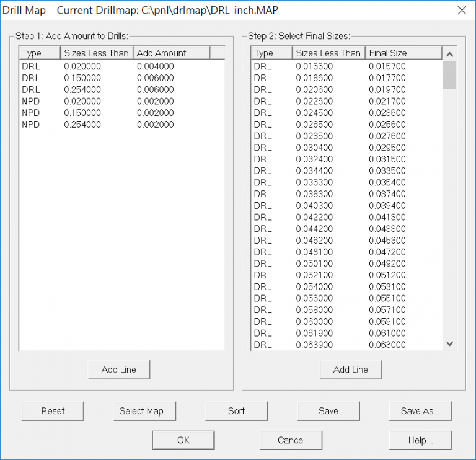Select row with final size 0.061000
The height and width of the screenshot is (460, 476).
point(346,333)
